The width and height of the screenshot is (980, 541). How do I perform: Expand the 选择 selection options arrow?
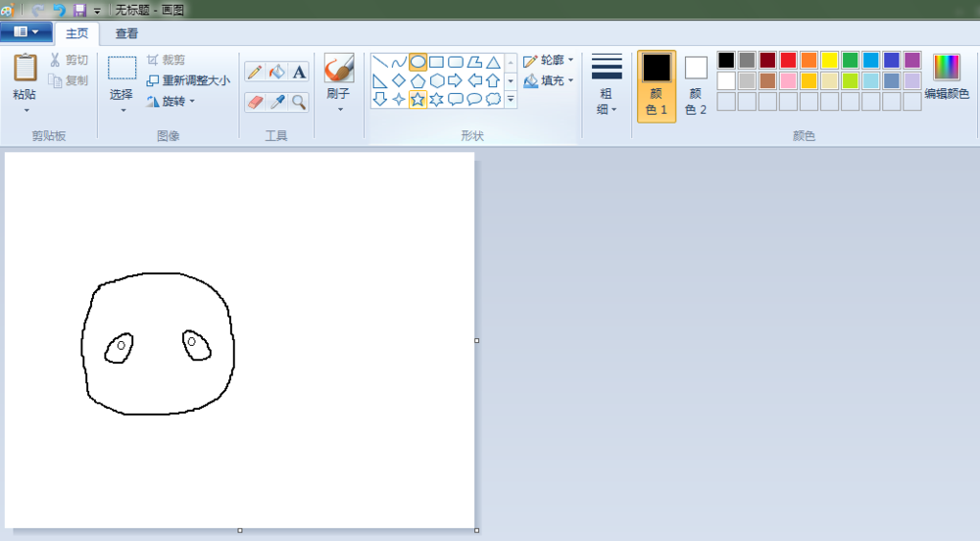click(x=123, y=111)
